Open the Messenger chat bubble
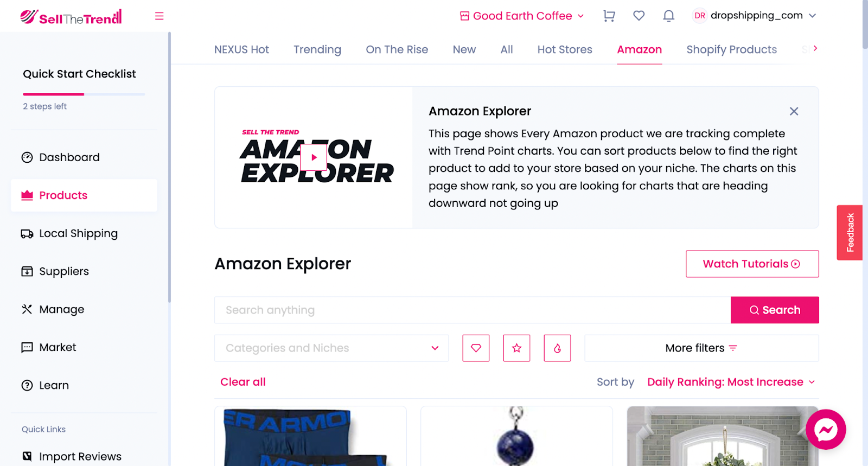This screenshot has height=466, width=868. tap(826, 430)
